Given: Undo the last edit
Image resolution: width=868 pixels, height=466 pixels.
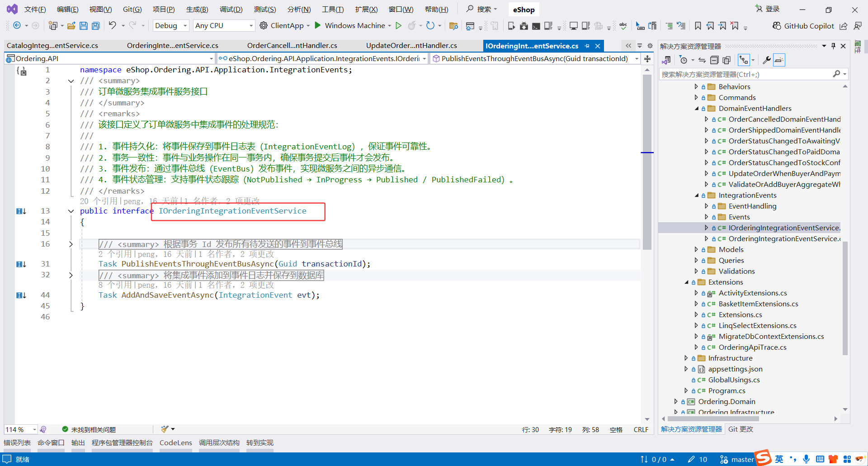Looking at the screenshot, I should pyautogui.click(x=112, y=25).
